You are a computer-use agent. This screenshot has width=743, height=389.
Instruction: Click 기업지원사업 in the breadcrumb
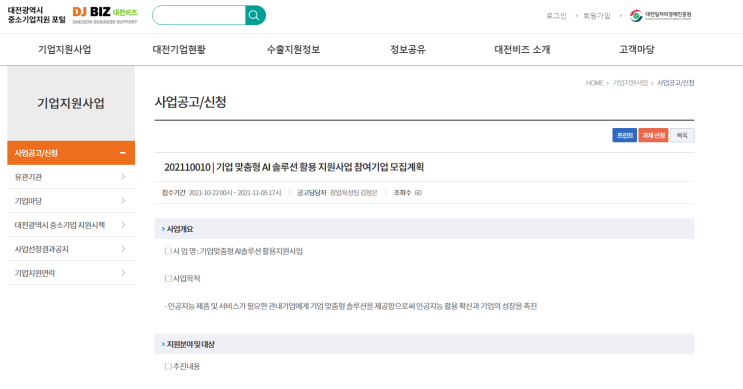coord(630,83)
